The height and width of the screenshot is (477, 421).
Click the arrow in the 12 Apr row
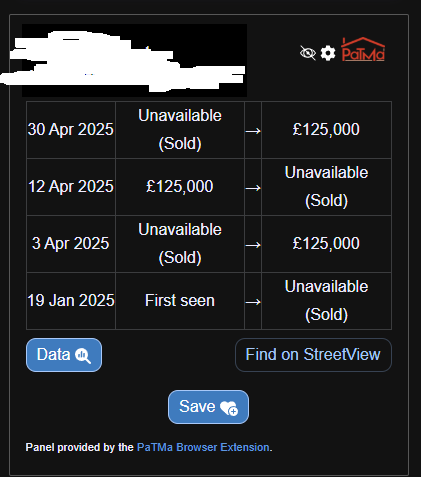click(x=253, y=188)
